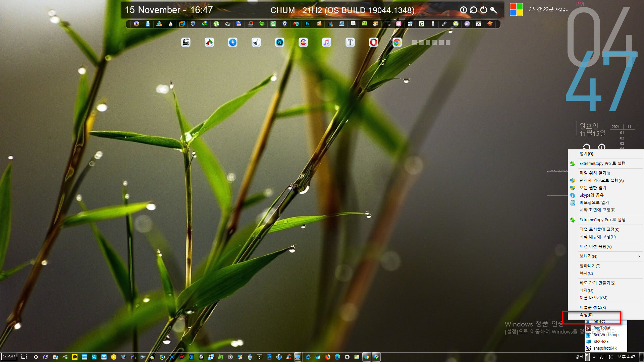Open the CCleaner red C dock icon

pyautogui.click(x=303, y=42)
